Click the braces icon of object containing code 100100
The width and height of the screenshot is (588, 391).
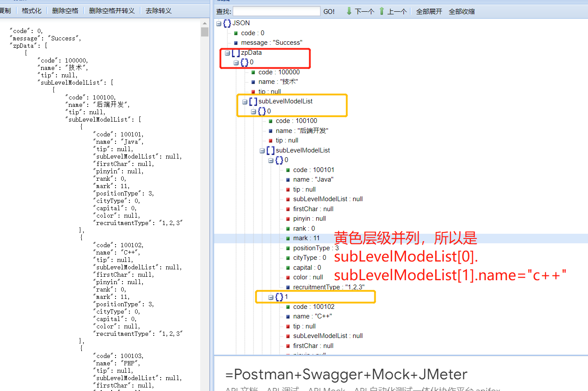pos(262,112)
